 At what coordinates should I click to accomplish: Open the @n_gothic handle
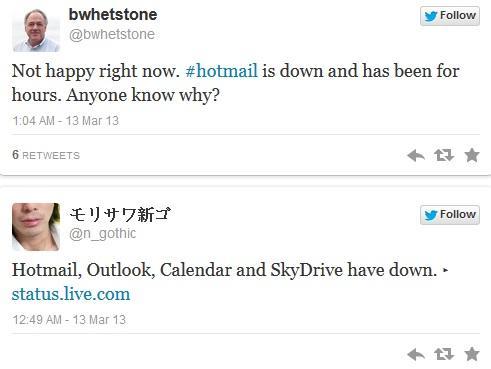tap(103, 233)
